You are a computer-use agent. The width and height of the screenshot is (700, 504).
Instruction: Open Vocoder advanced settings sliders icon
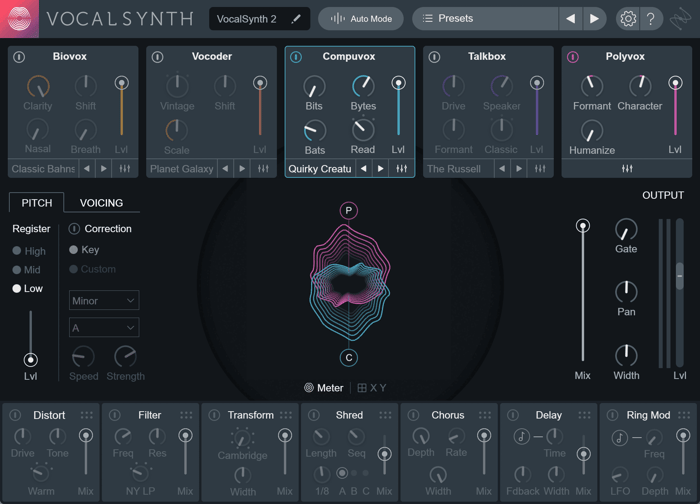[x=263, y=169]
